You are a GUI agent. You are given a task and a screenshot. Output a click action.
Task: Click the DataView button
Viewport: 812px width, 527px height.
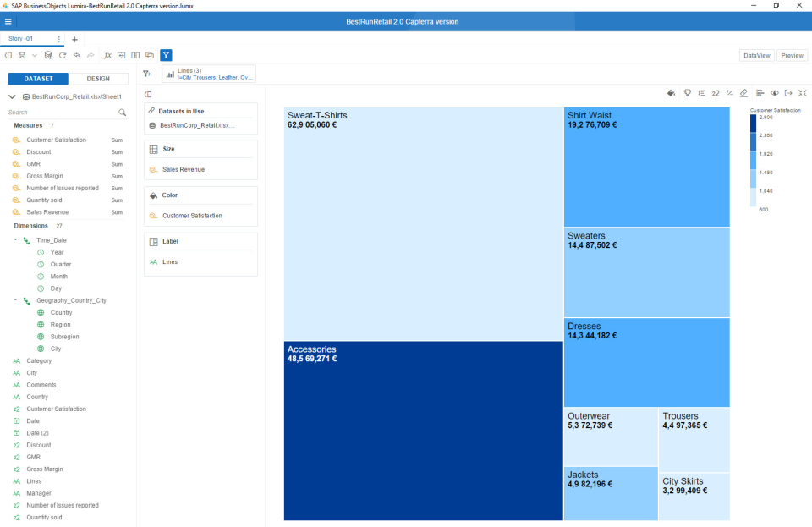pyautogui.click(x=756, y=54)
